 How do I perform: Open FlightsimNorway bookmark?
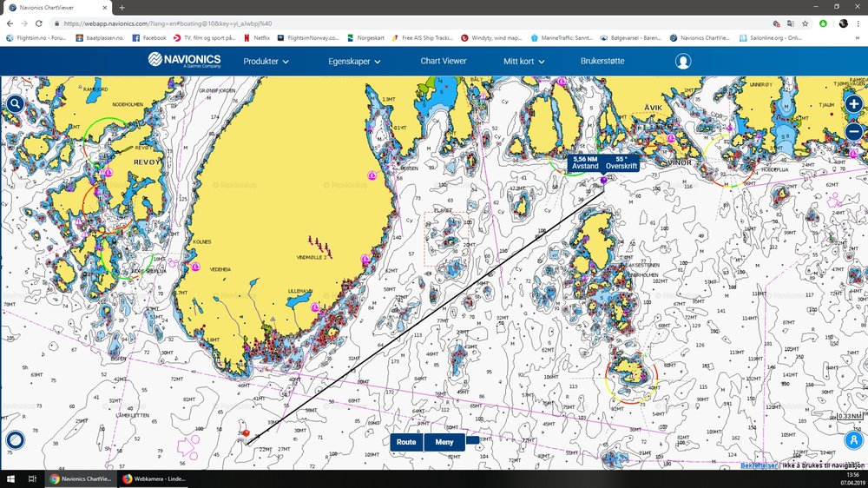point(308,38)
